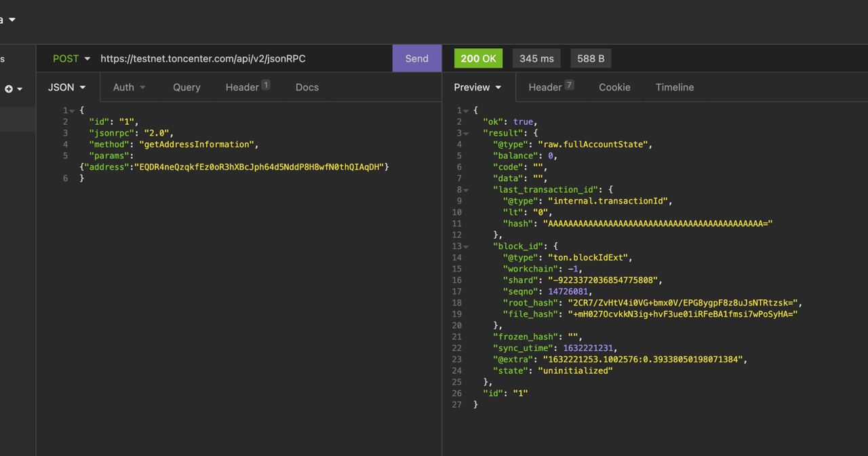Click the "code" line in response
Image resolution: width=868 pixels, height=456 pixels.
tap(520, 167)
